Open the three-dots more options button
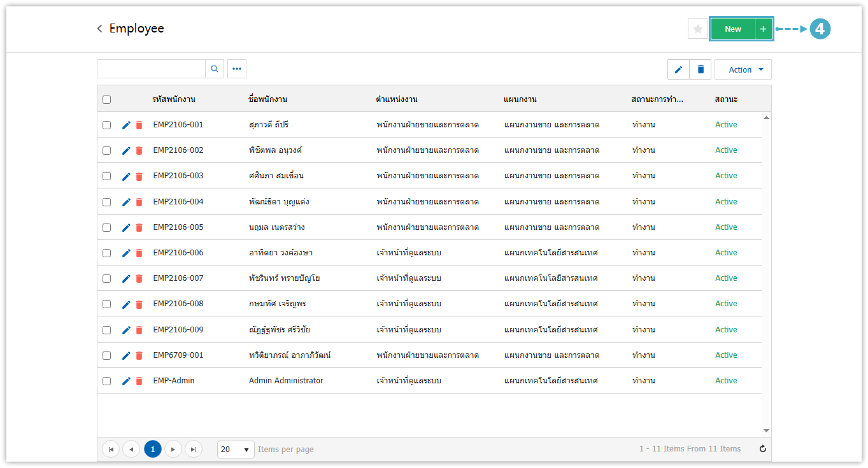The height and width of the screenshot is (468, 868). pos(237,69)
